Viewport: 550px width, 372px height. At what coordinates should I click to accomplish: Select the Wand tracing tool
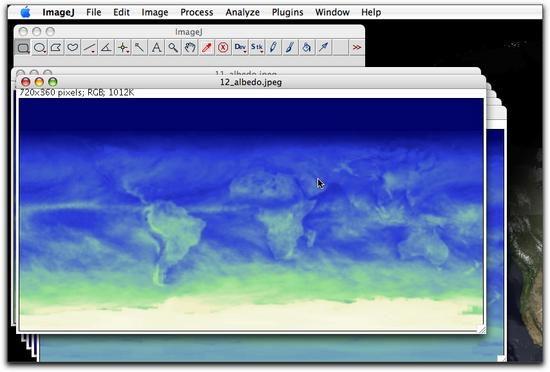[x=140, y=47]
